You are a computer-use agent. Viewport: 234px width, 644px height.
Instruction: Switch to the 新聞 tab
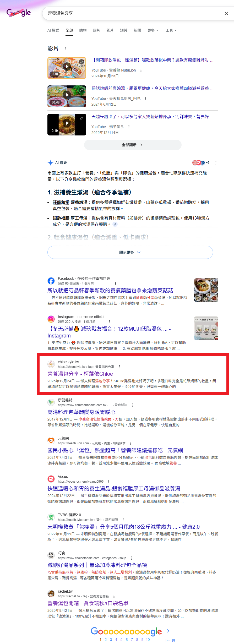pos(137,30)
